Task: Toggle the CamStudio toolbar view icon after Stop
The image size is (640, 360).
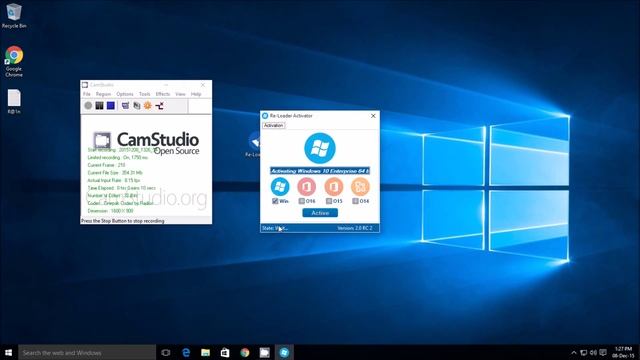Action: pyautogui.click(x=126, y=106)
